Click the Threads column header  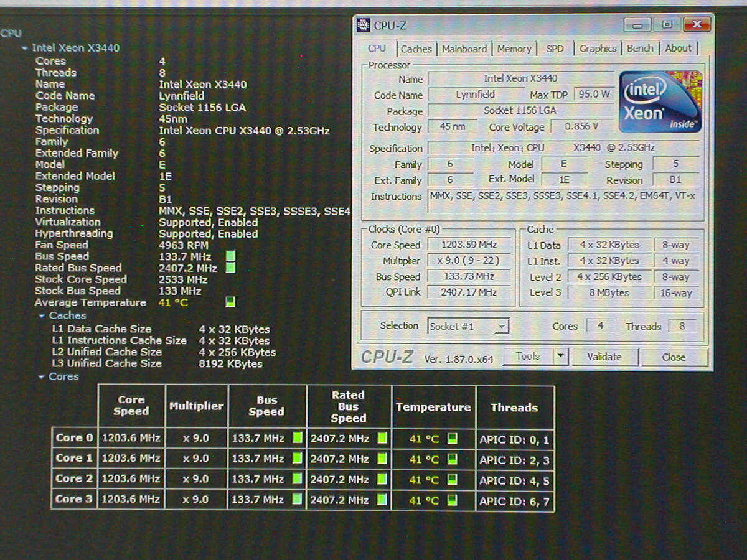(x=514, y=408)
